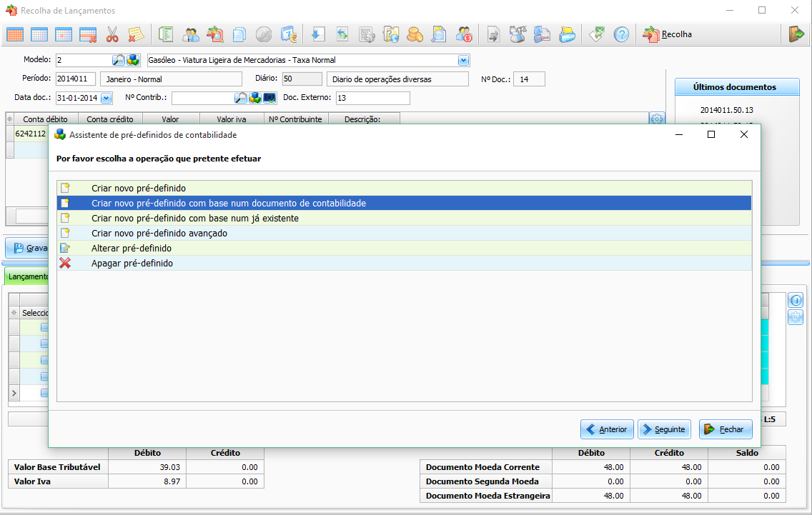Select 'Apagar pré-definido' option
812x515 pixels.
point(404,263)
